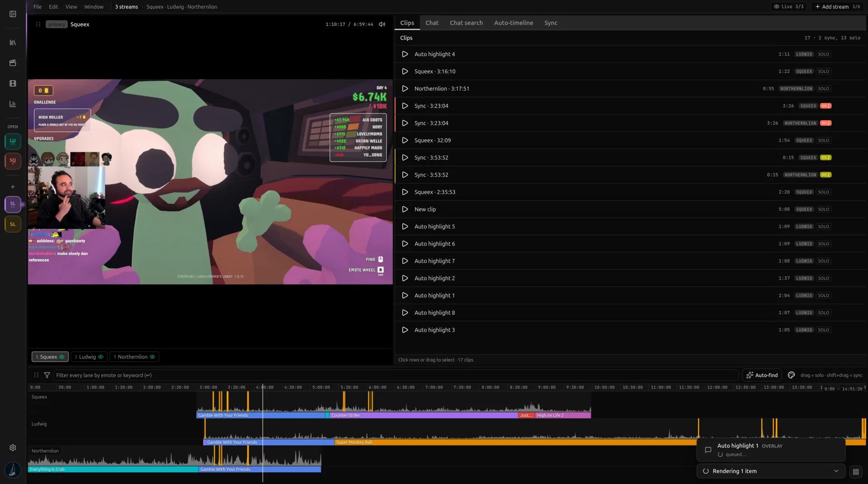Click the Squeex video preview
Viewport: 868px width, 484px height.
pyautogui.click(x=210, y=182)
